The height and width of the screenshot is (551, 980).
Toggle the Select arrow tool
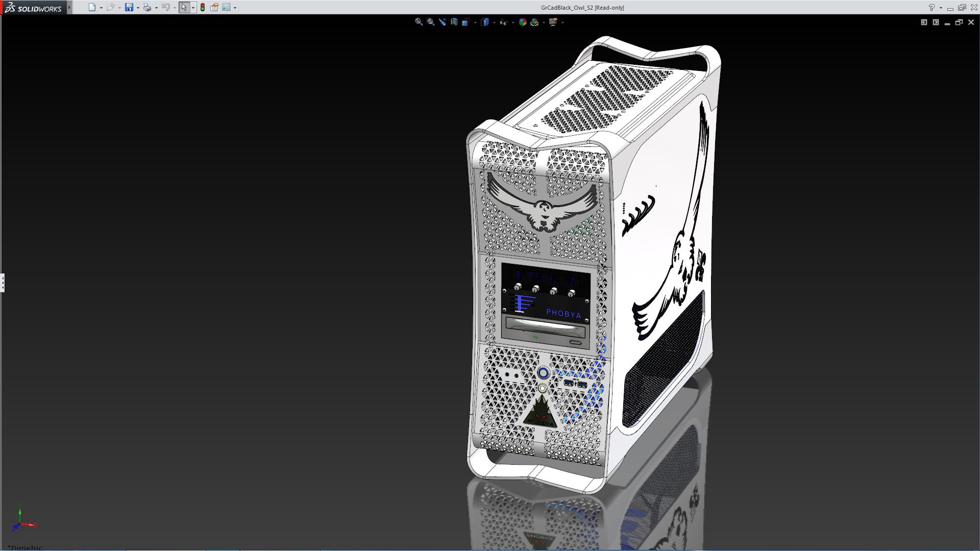tap(184, 7)
